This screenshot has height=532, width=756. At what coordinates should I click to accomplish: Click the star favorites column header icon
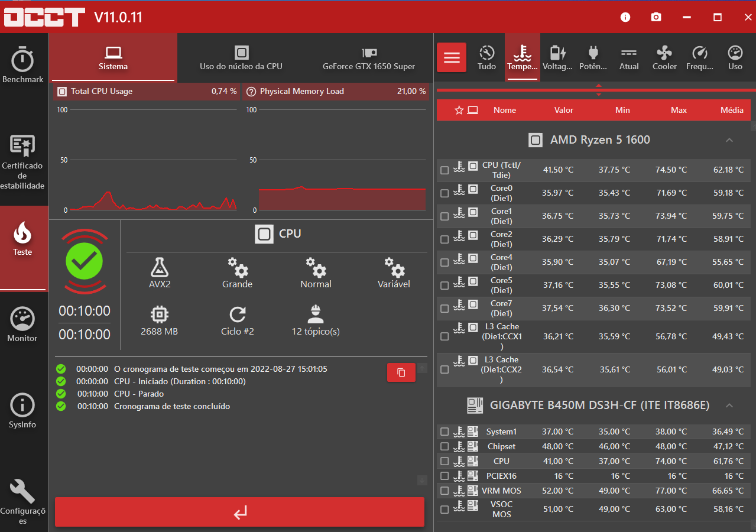tap(459, 110)
